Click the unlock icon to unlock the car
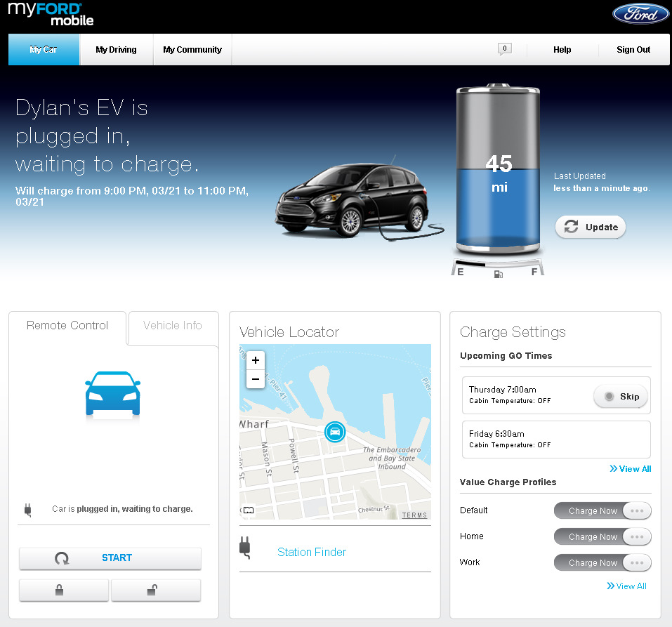672x627 pixels. 155,590
